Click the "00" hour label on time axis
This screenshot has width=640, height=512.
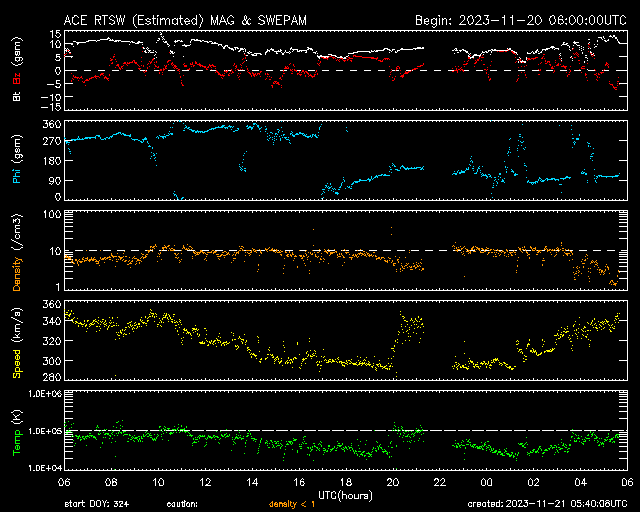tap(487, 482)
